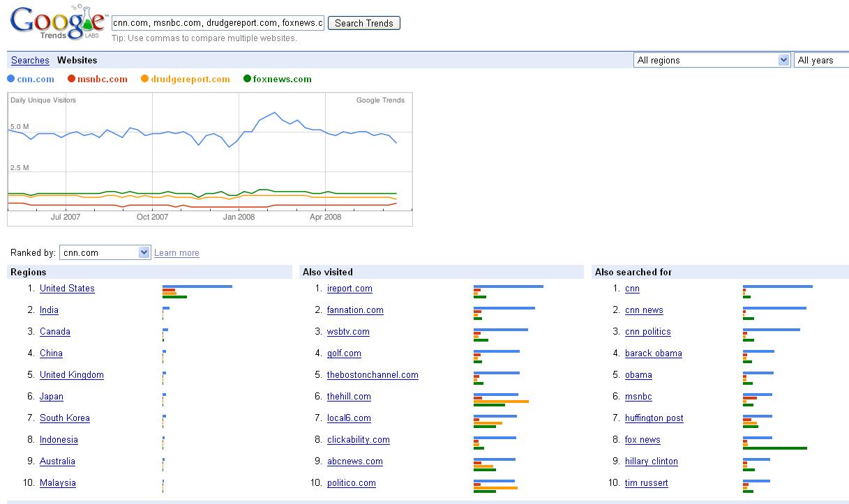
Task: Open the huffington post search link
Action: click(x=654, y=418)
